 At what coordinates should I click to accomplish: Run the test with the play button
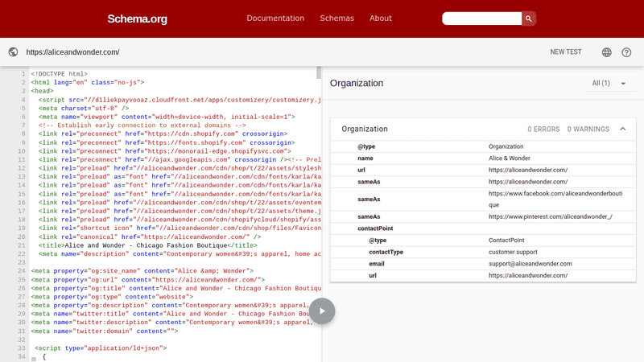(322, 311)
